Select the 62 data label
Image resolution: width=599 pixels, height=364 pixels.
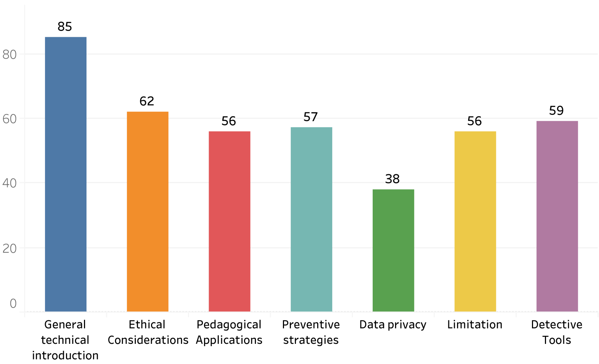click(x=147, y=102)
